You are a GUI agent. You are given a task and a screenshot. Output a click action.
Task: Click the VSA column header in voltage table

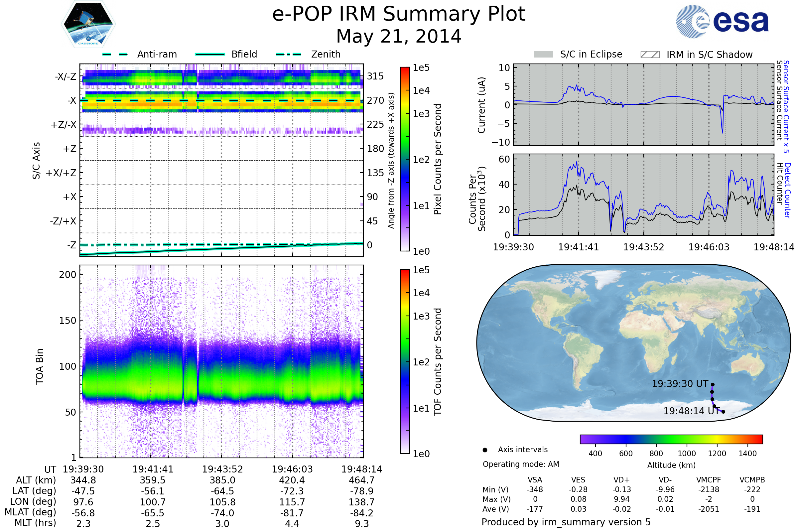(535, 480)
